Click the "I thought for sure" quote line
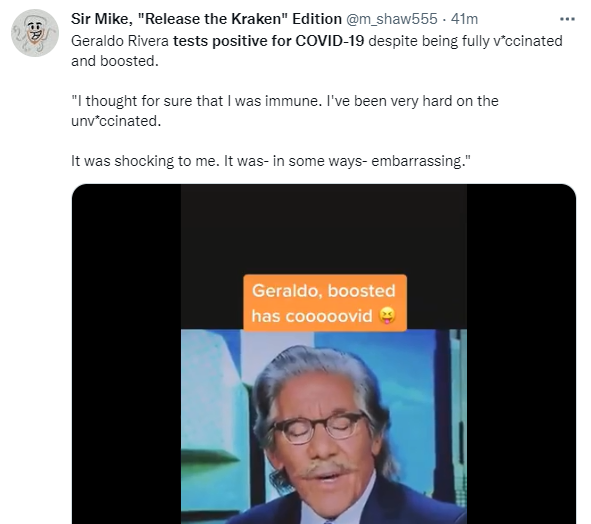Screen dimensions: 591x524 point(285,101)
